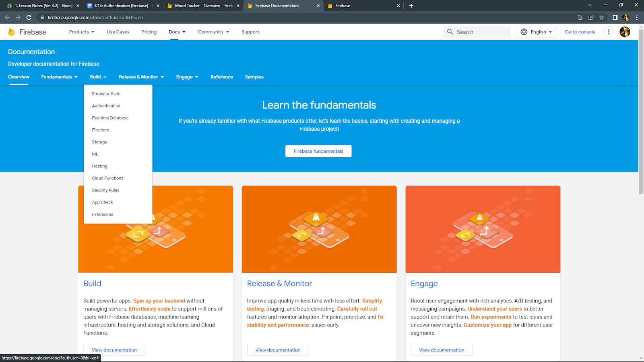This screenshot has height=362, width=644.
Task: Reload the page with the refresh icon
Action: (28, 17)
